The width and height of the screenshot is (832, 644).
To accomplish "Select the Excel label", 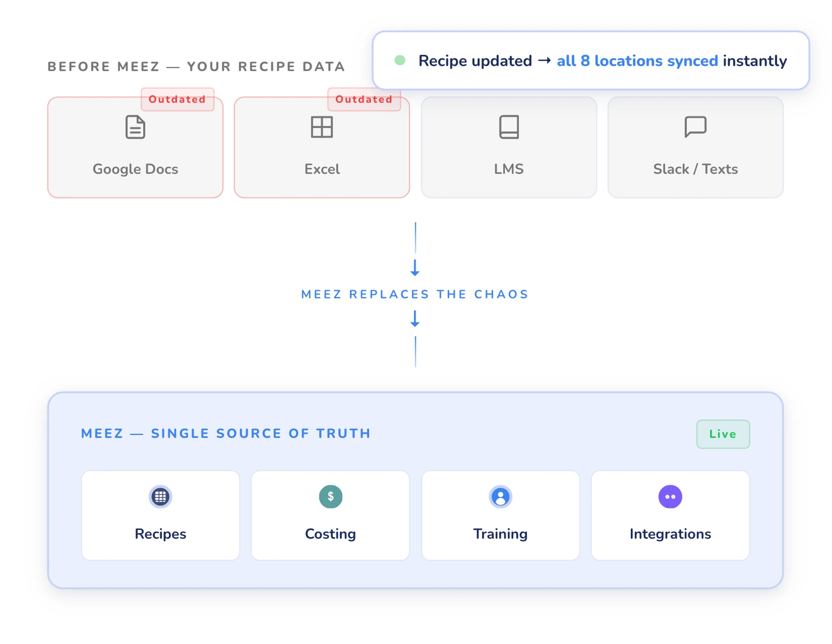I will coord(322,169).
